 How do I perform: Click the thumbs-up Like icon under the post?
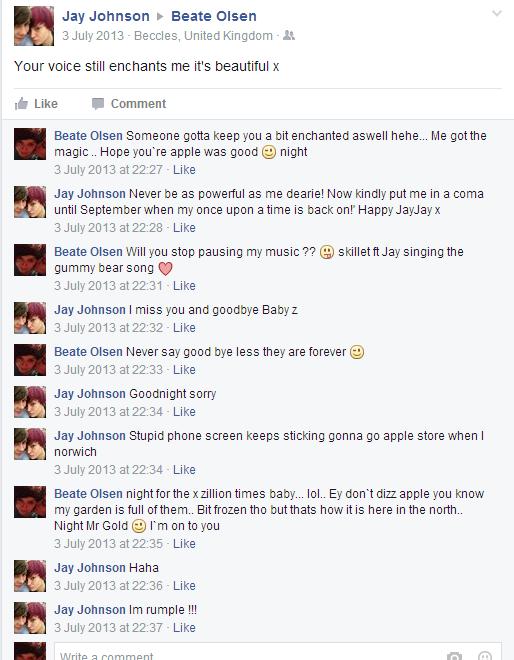click(x=21, y=104)
